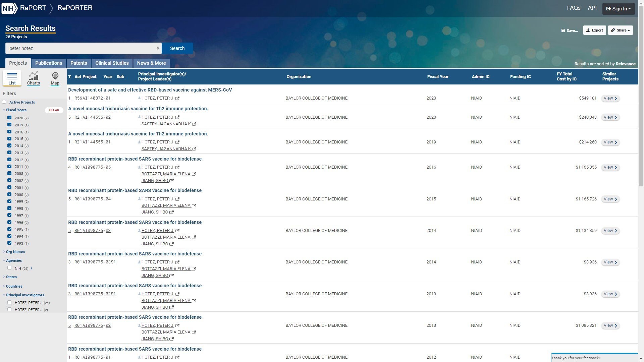Image resolution: width=644 pixels, height=362 pixels.
Task: Click the Save search icon button
Action: click(x=570, y=31)
